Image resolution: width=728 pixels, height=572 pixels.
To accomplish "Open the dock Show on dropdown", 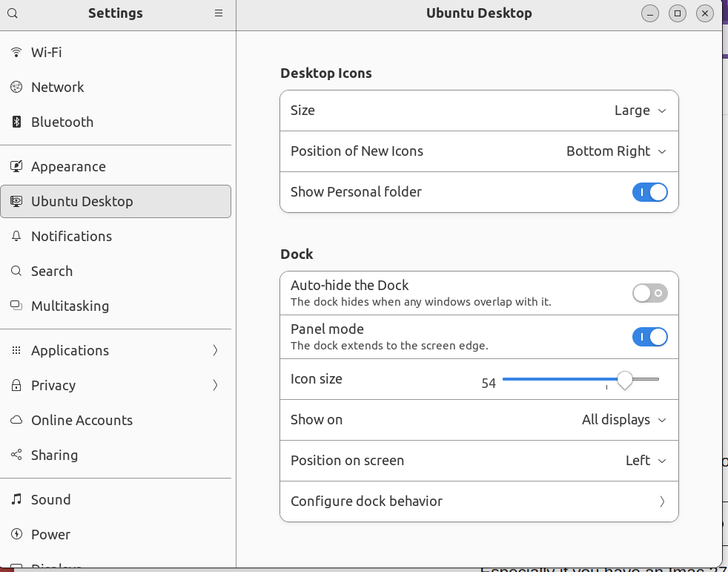I will pos(479,420).
